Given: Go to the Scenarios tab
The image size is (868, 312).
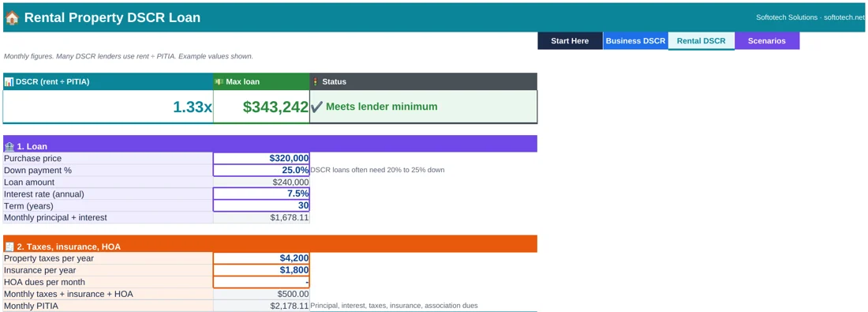Looking at the screenshot, I should click(x=767, y=41).
